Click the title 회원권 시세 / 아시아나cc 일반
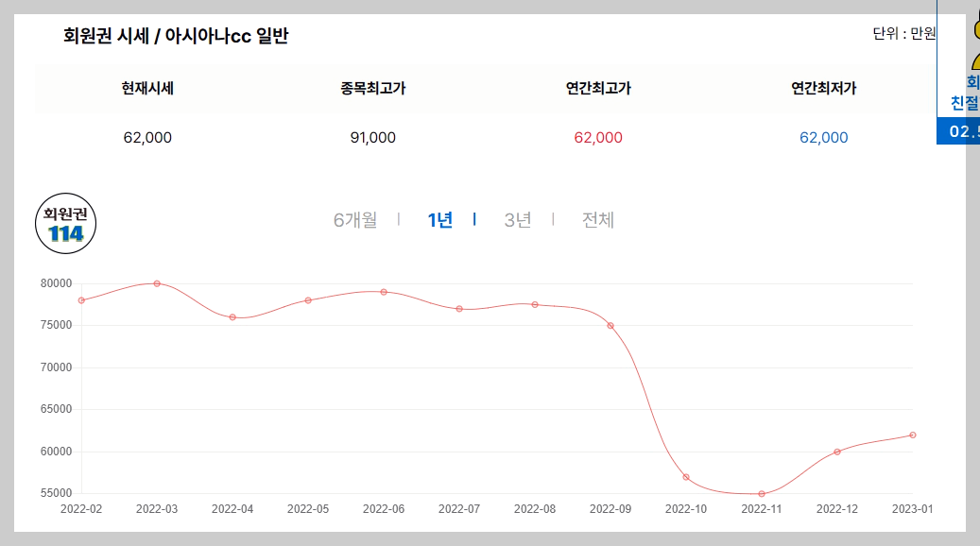 coord(176,36)
